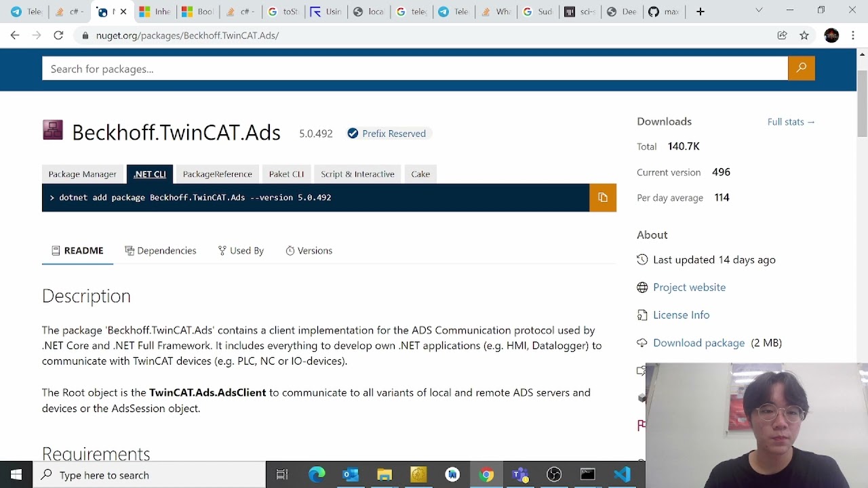Copy the dotnet add package command
This screenshot has height=488, width=868.
[602, 197]
